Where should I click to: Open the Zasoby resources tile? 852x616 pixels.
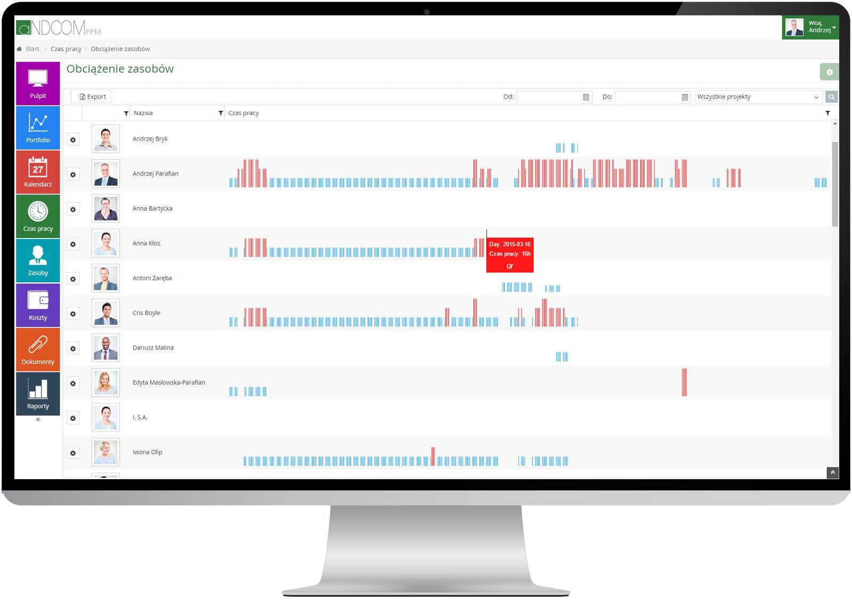pyautogui.click(x=38, y=261)
